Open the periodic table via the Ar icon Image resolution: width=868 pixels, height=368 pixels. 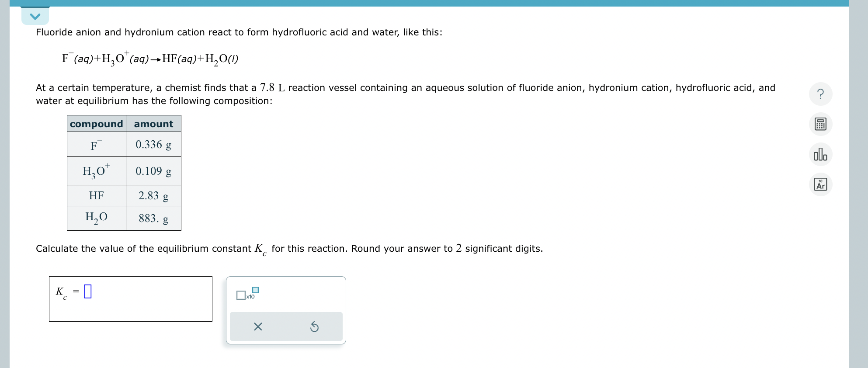[x=820, y=184]
